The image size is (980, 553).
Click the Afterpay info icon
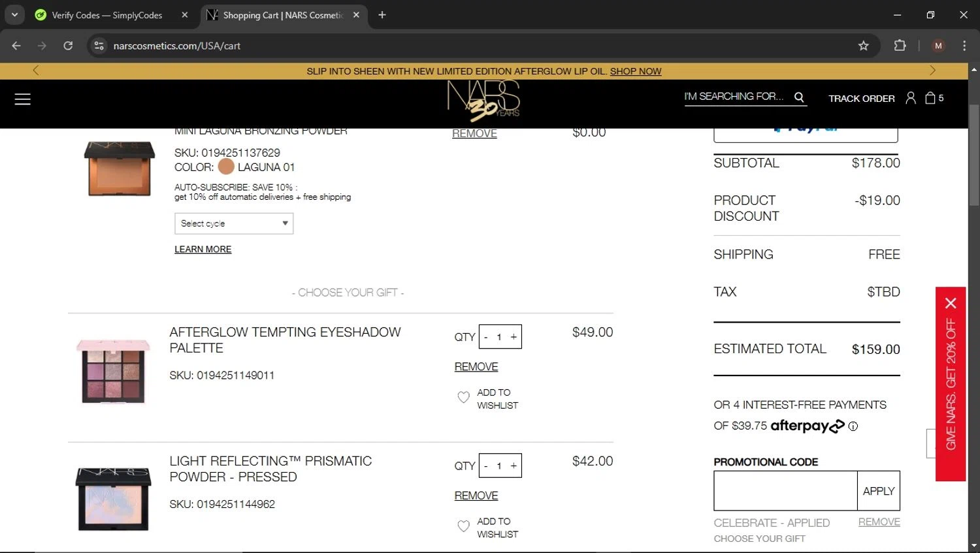[853, 426]
